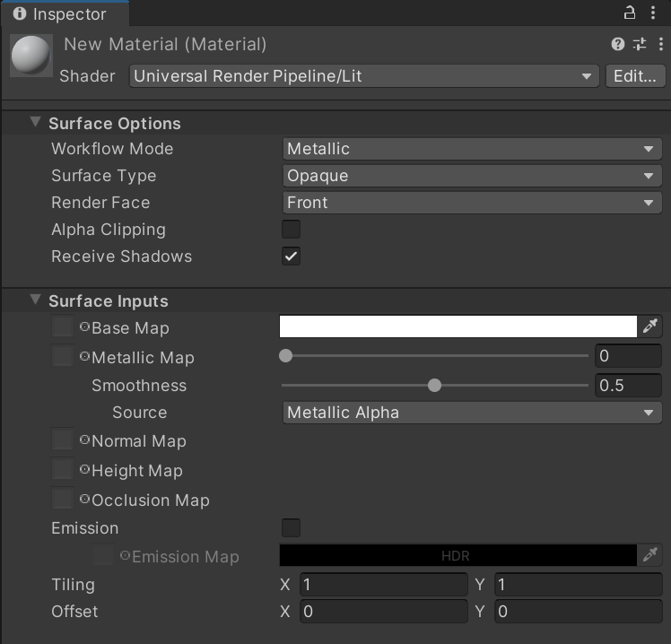Select the Height Map texture slot

click(x=63, y=469)
